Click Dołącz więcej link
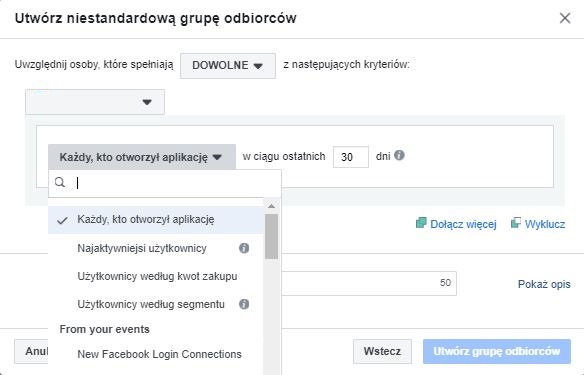Viewport: 584px width, 375px height. pos(463,224)
